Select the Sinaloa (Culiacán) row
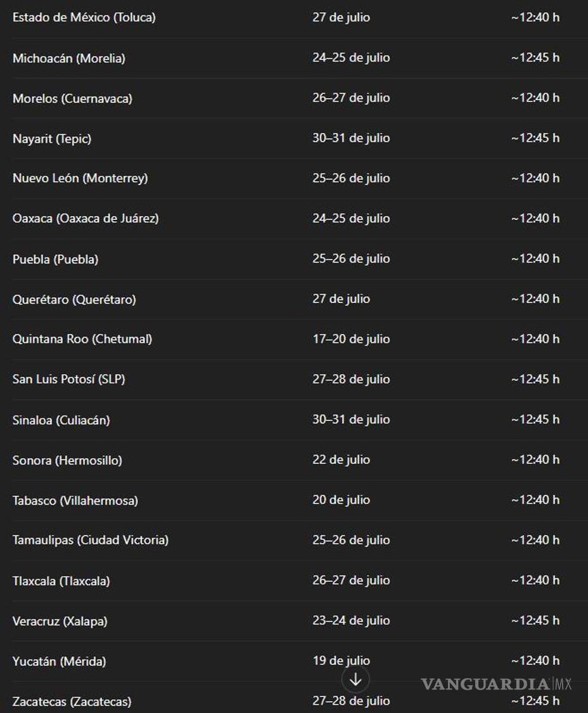 (61, 420)
